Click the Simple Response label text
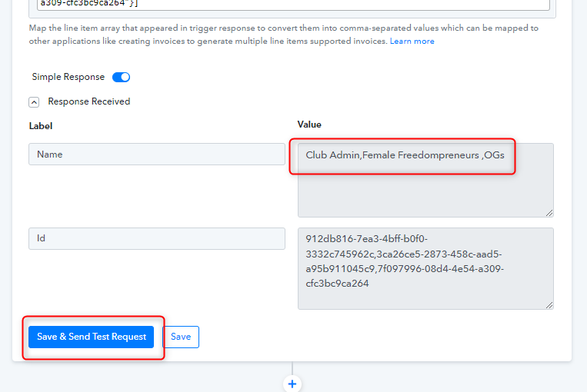 point(68,77)
